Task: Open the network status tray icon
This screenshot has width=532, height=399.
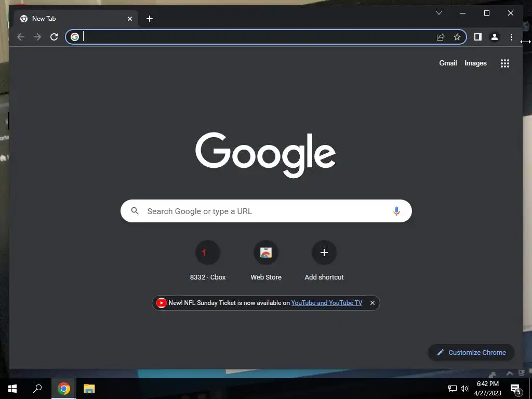Action: coord(453,389)
